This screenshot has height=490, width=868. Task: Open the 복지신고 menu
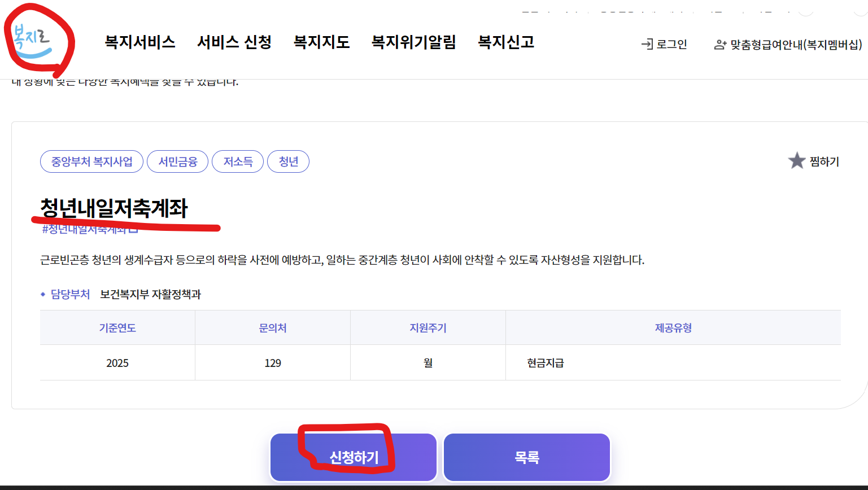[505, 42]
